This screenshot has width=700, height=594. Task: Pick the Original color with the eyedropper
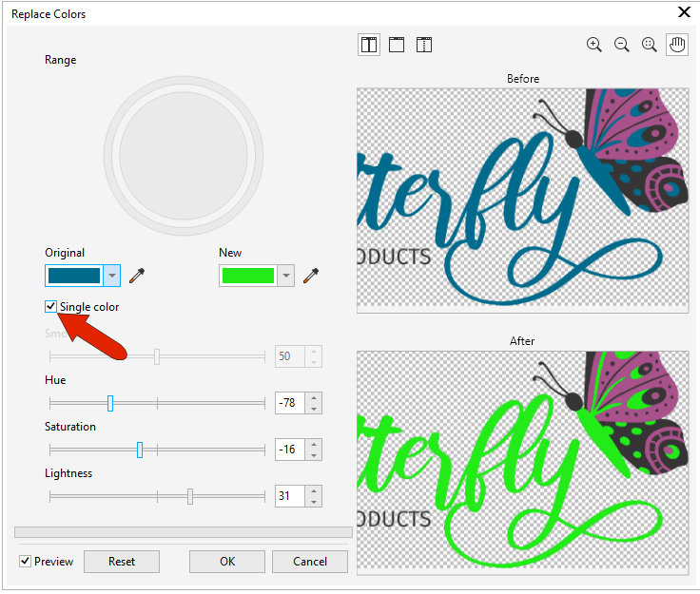[137, 276]
